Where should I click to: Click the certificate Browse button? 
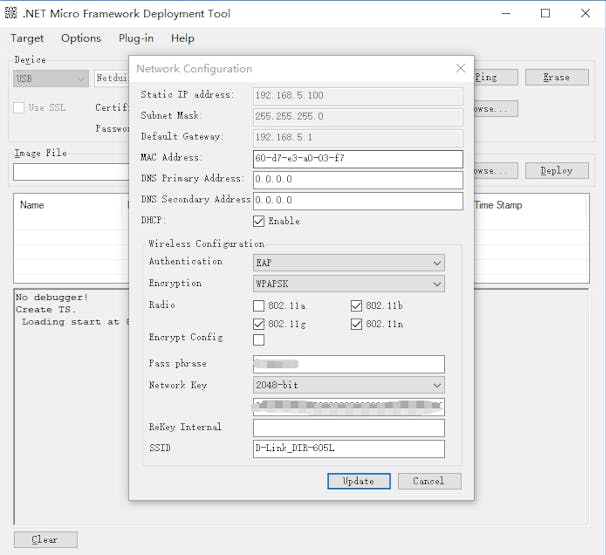pos(496,109)
